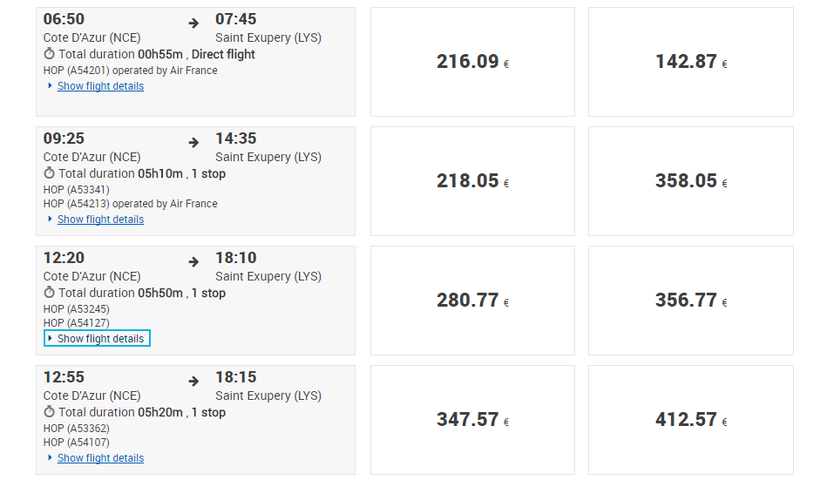Click the arrow between 12:55 and 18:15
The width and height of the screenshot is (820, 480).
tap(194, 381)
